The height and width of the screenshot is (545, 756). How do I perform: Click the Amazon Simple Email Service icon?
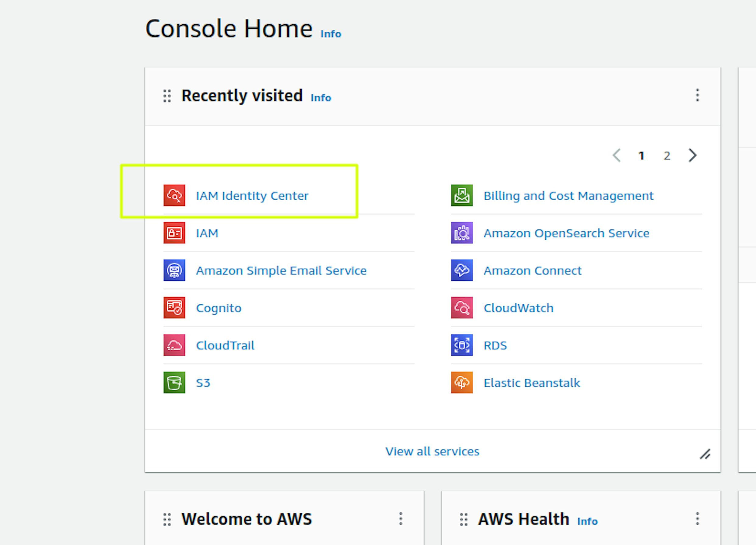pos(174,270)
